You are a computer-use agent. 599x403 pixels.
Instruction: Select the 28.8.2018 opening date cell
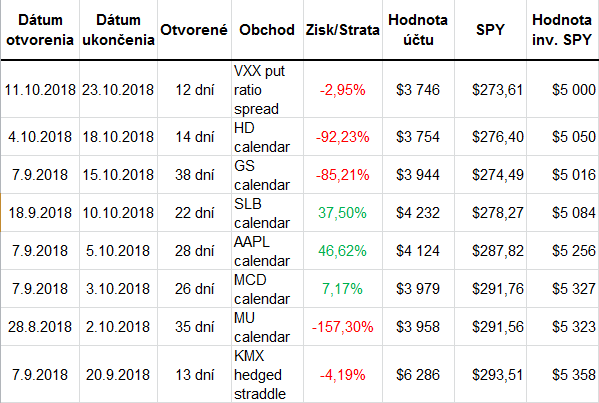click(40, 327)
